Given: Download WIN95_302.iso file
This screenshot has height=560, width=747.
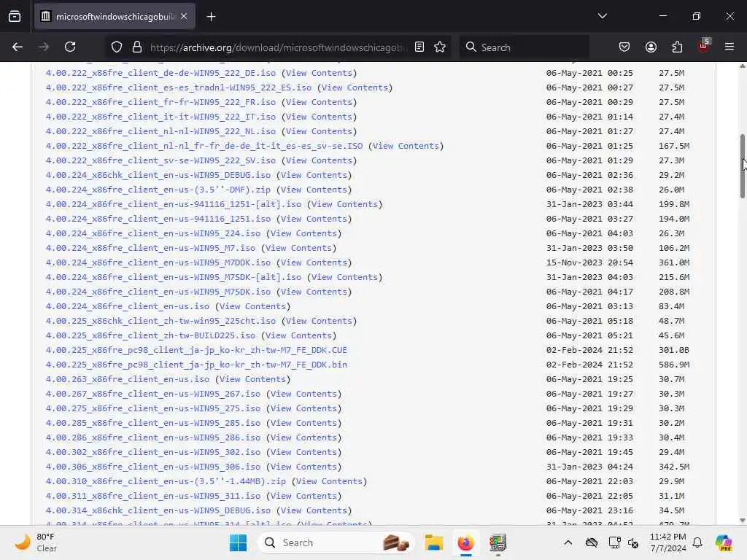Looking at the screenshot, I should click(x=153, y=452).
